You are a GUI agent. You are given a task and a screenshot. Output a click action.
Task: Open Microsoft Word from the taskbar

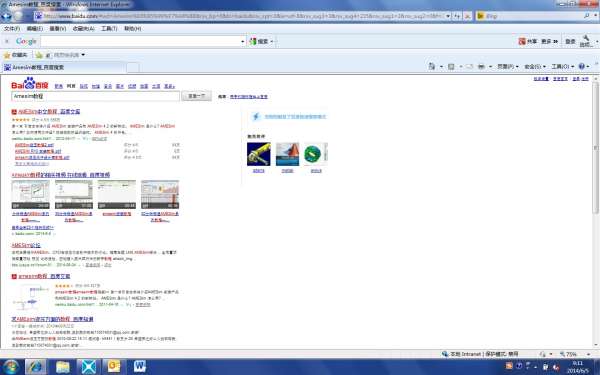[139, 367]
